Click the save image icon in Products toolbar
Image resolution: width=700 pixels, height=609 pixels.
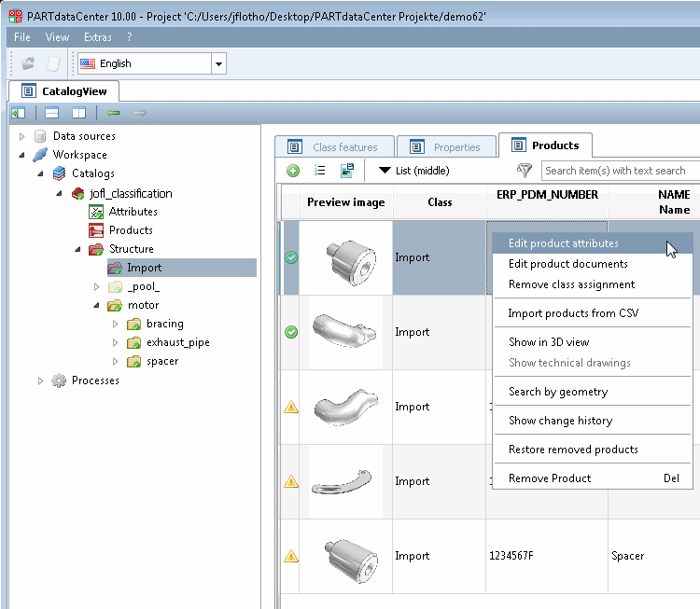[347, 171]
